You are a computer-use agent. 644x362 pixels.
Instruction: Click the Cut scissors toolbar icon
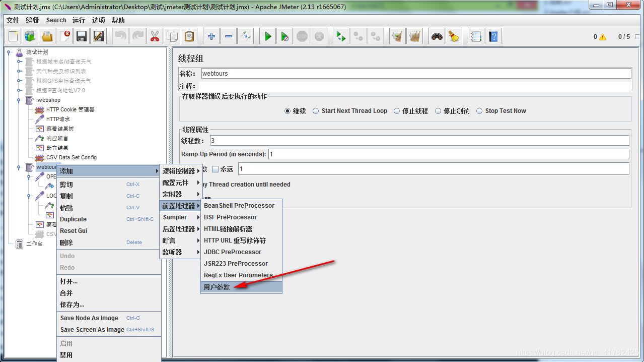(155, 36)
